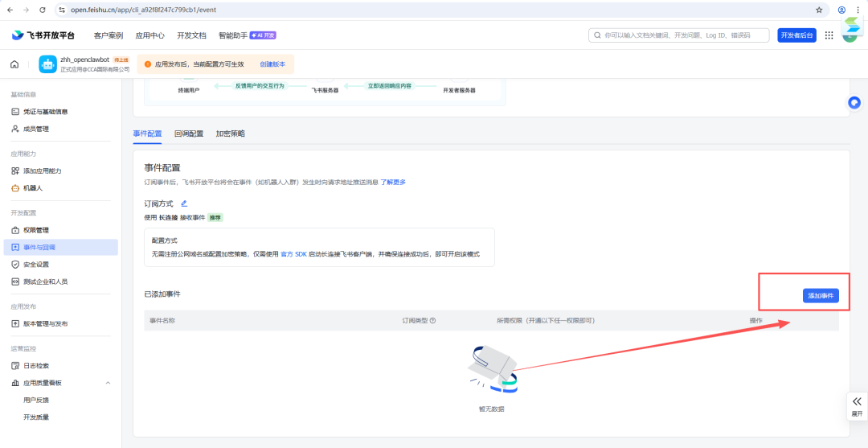Open the nine-dot apps grid icon

tap(829, 35)
